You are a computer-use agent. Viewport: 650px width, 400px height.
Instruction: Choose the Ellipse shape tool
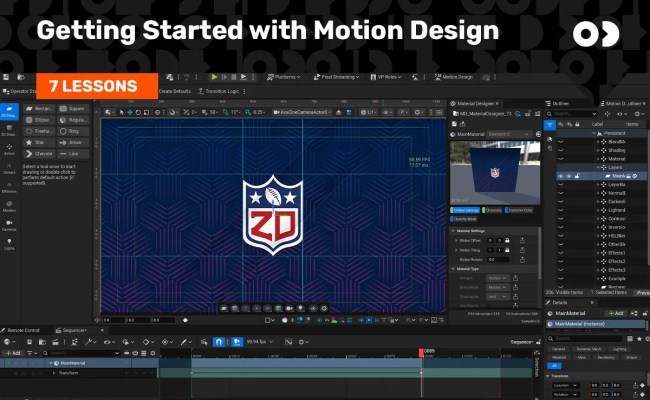pos(39,120)
